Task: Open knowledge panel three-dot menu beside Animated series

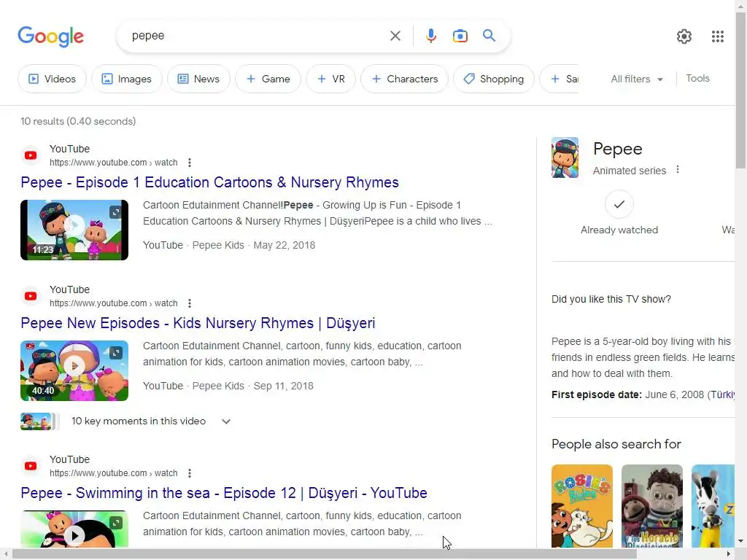Action: pos(678,169)
